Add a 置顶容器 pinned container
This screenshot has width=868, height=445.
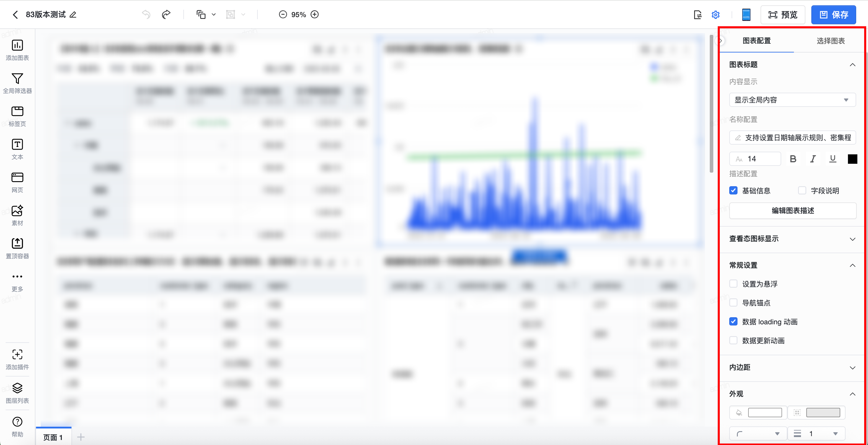17,248
